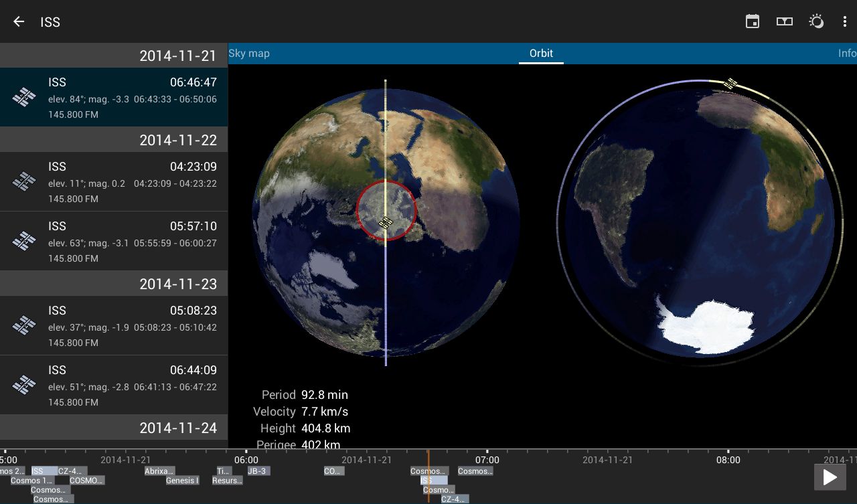Image resolution: width=857 pixels, height=504 pixels.
Task: Tap the 2014-11-23 date header
Action: 114,283
